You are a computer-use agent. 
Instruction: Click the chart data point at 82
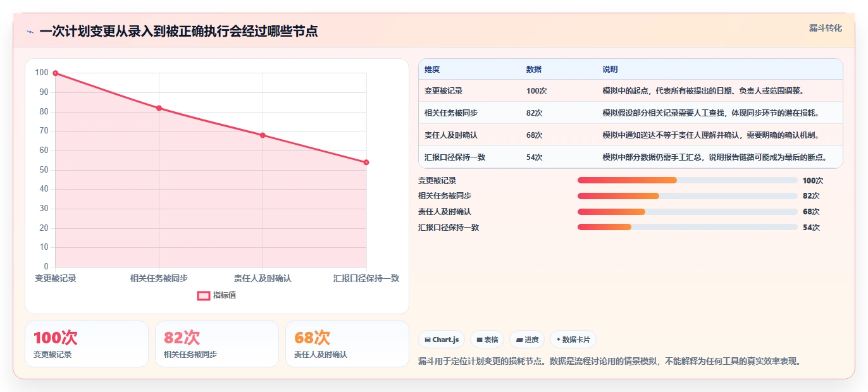point(159,108)
